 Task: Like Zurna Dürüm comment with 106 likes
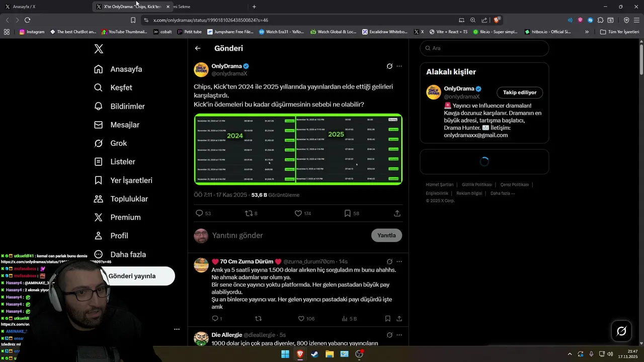[x=301, y=318]
